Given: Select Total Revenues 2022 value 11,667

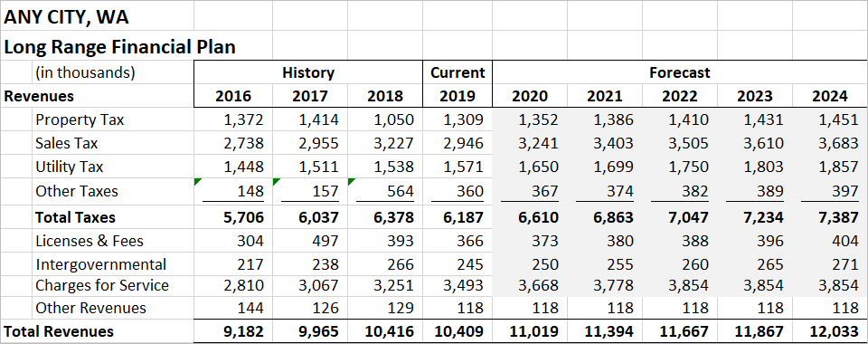Looking at the screenshot, I should point(684,331).
